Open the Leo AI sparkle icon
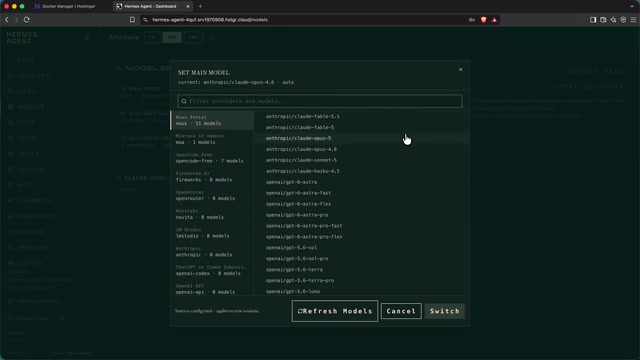 point(613,20)
